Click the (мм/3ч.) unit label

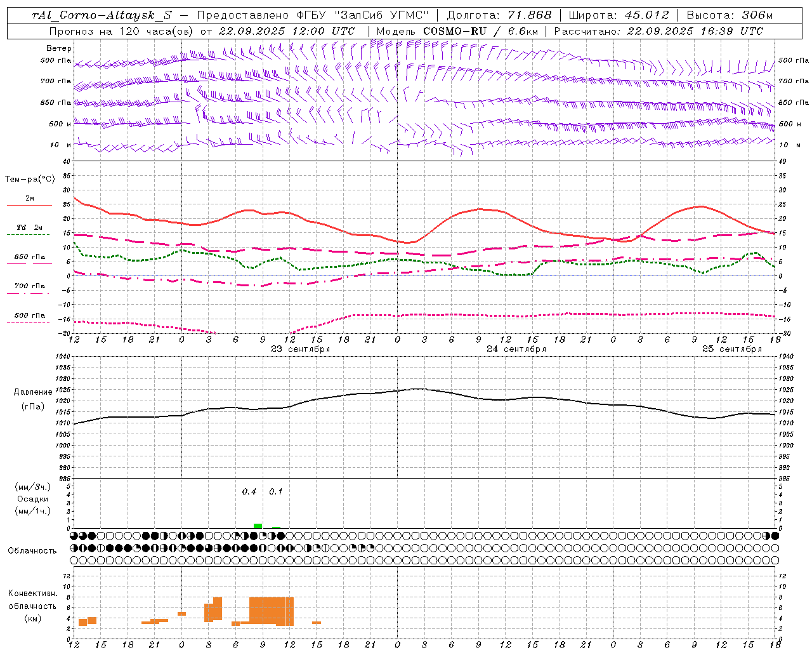click(33, 487)
